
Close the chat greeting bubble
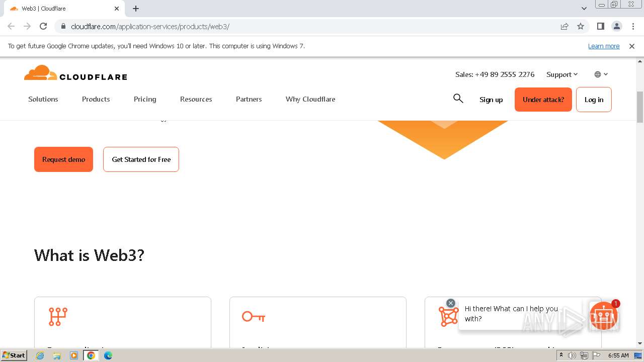click(451, 303)
